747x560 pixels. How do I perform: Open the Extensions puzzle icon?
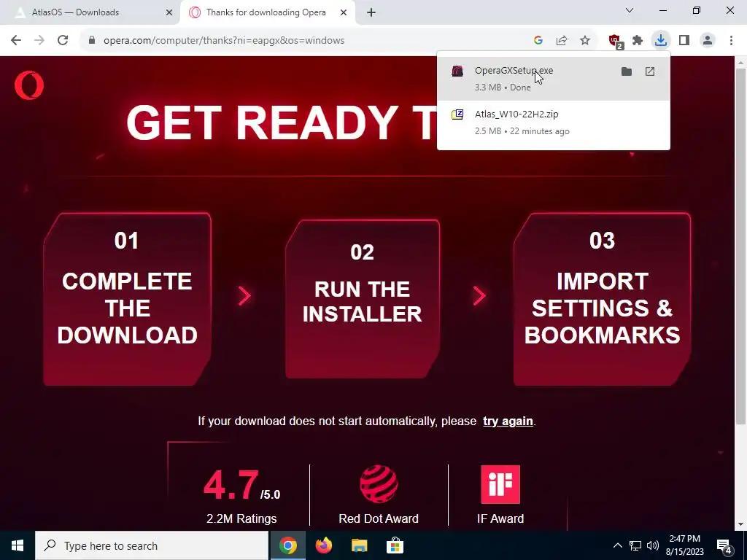coord(638,41)
